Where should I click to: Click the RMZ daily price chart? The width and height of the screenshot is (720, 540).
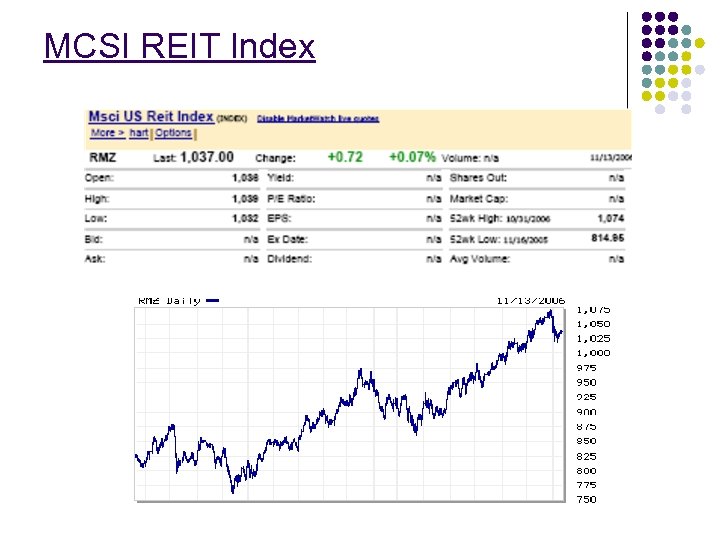(x=349, y=404)
